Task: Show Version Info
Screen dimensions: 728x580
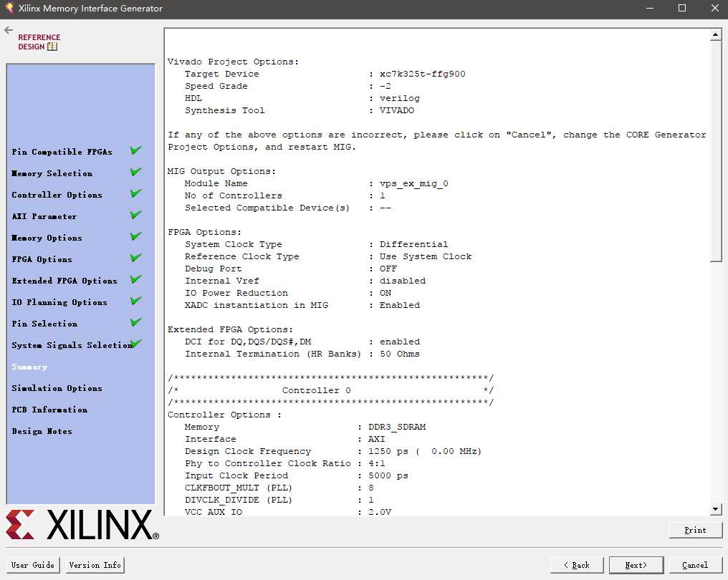Action: 95,565
